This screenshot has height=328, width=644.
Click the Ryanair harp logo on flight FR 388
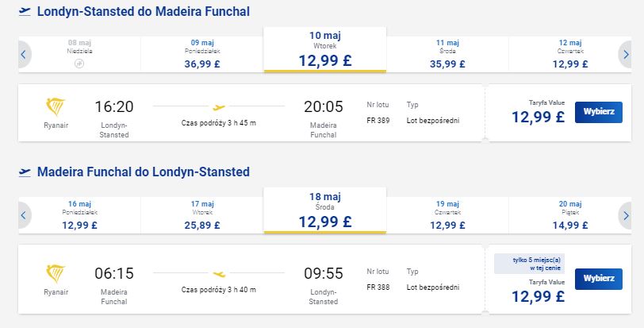click(56, 274)
